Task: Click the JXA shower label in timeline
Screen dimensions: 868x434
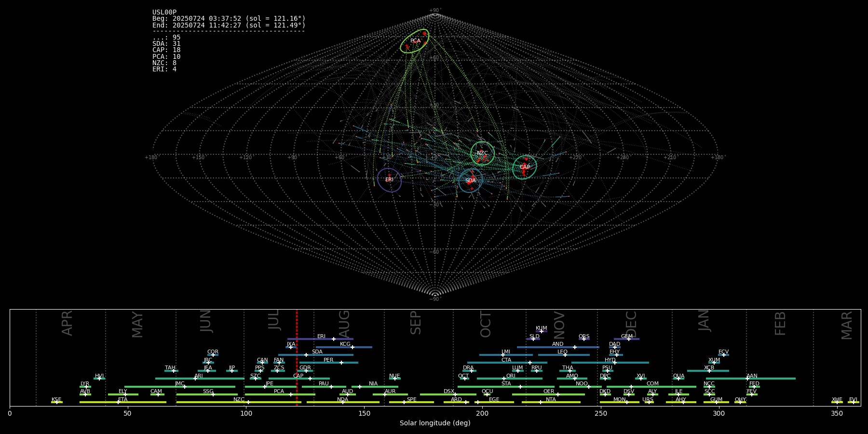Action: [x=291, y=344]
